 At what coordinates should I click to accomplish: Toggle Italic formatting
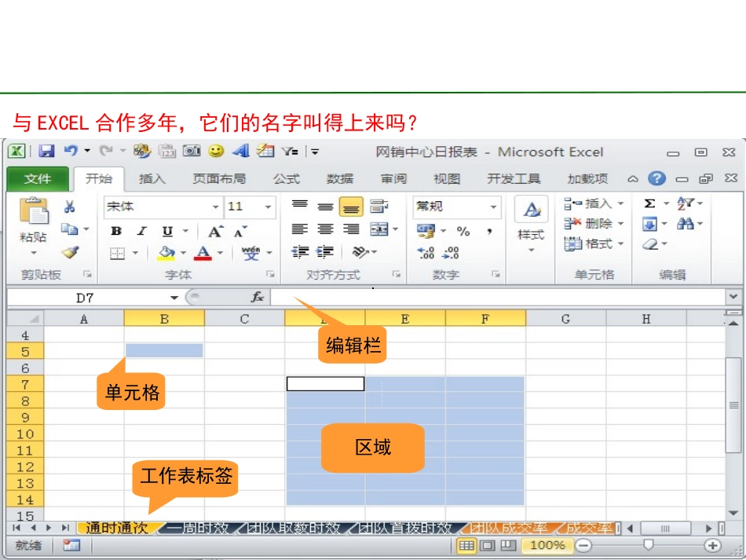coord(142,231)
